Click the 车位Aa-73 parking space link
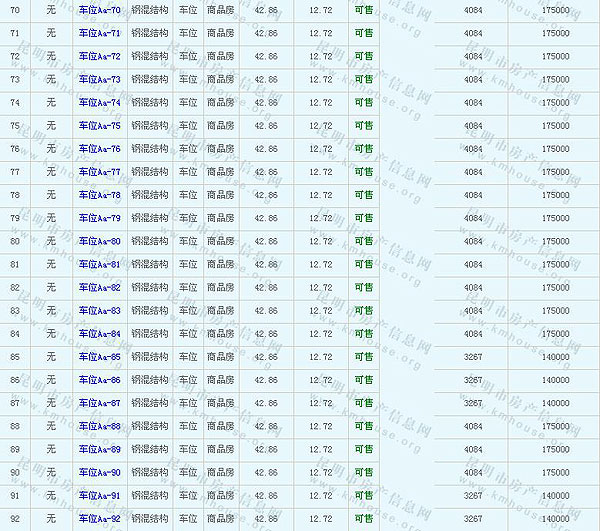The width and height of the screenshot is (600, 531). click(99, 79)
